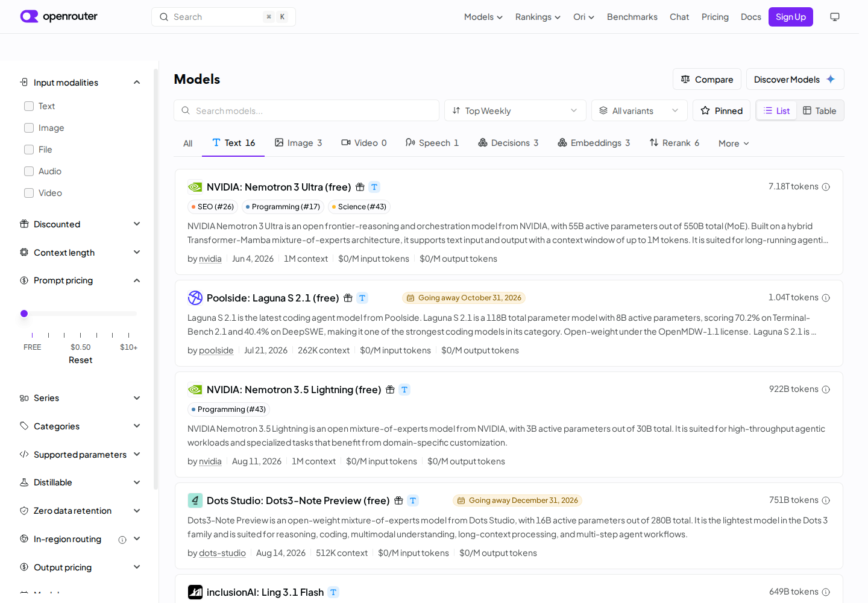This screenshot has width=868, height=603.
Task: Click the NVIDIA logo for Nemotron 3.5 Lightning
Action: click(195, 390)
